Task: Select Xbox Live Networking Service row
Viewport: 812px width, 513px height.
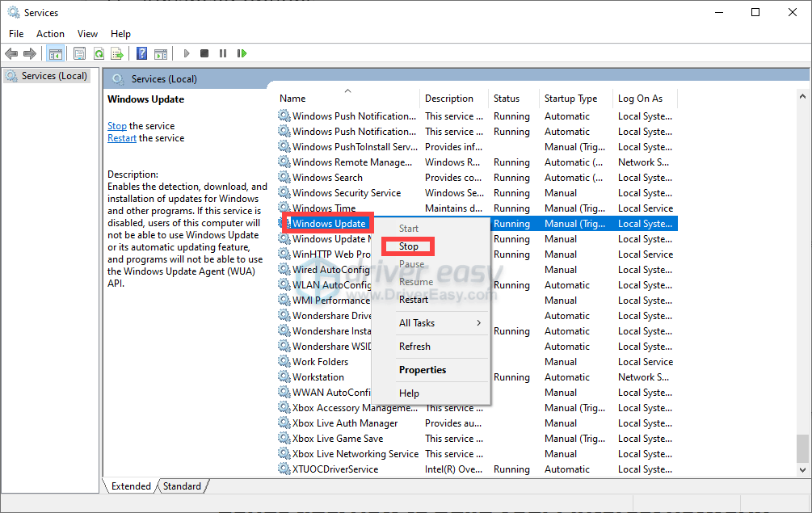Action: tap(477, 453)
